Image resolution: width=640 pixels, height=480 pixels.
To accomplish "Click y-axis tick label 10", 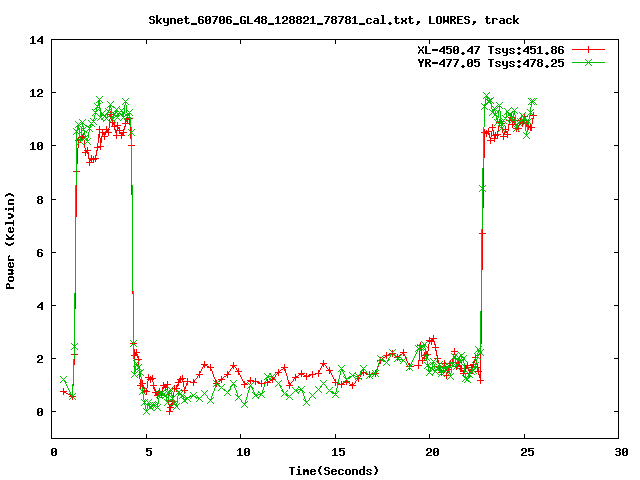I will tap(37, 146).
